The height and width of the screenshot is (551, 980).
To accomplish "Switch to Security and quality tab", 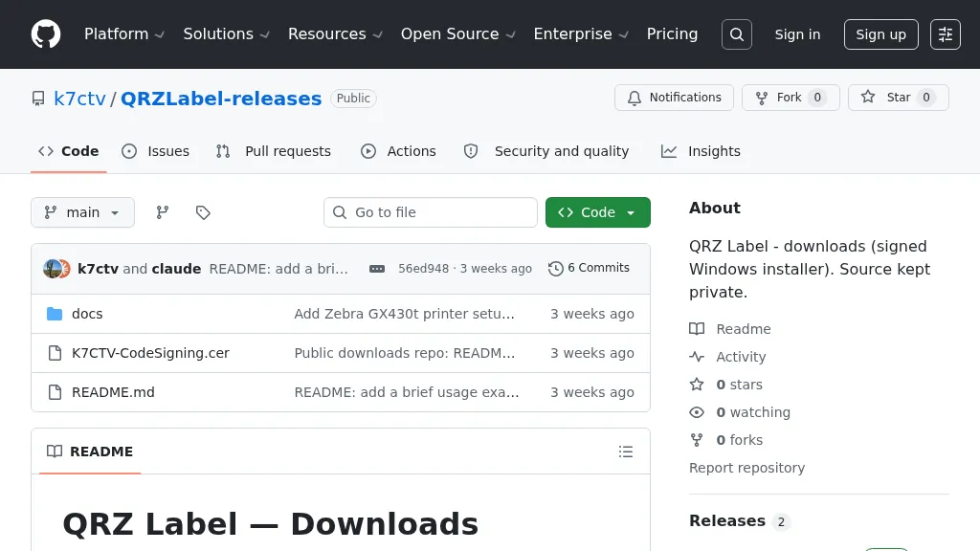I will tap(546, 151).
